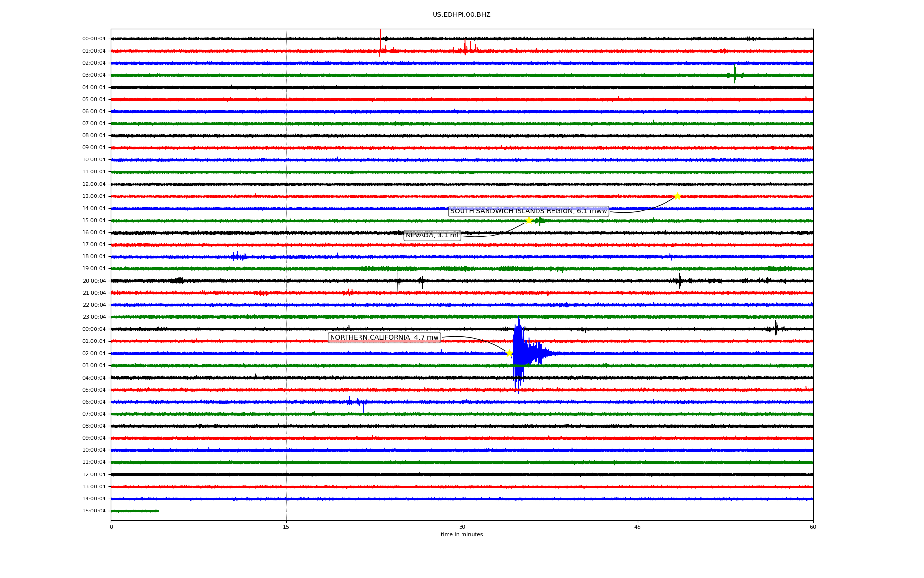Click the South Sandwich Islands event star marker
The height and width of the screenshot is (578, 924).
[x=677, y=196]
